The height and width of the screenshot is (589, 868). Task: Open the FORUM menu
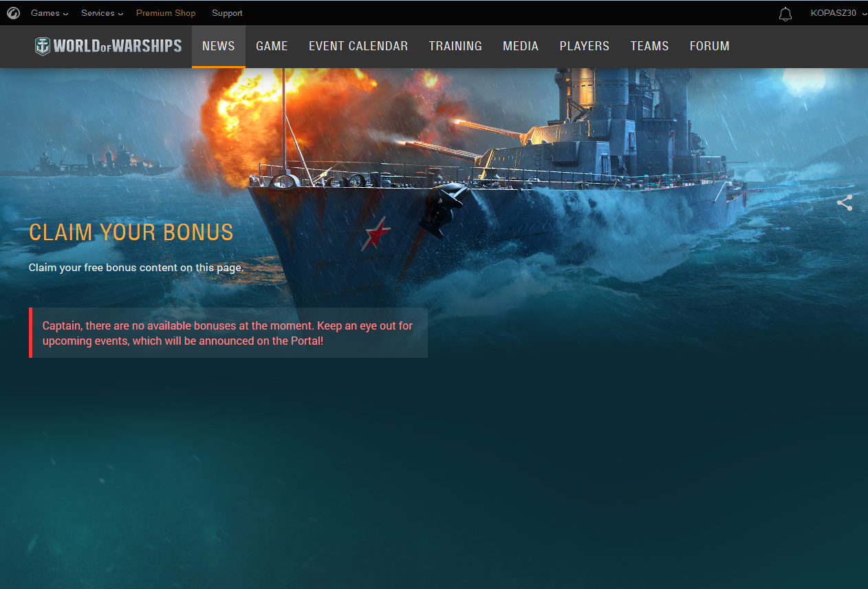710,46
